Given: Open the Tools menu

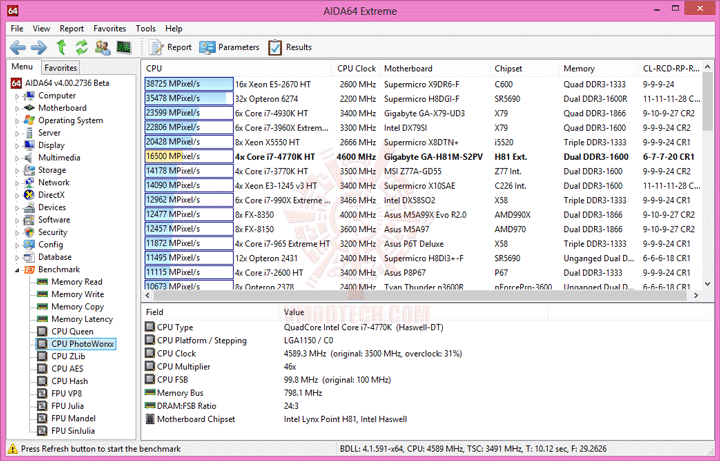Looking at the screenshot, I should [146, 28].
